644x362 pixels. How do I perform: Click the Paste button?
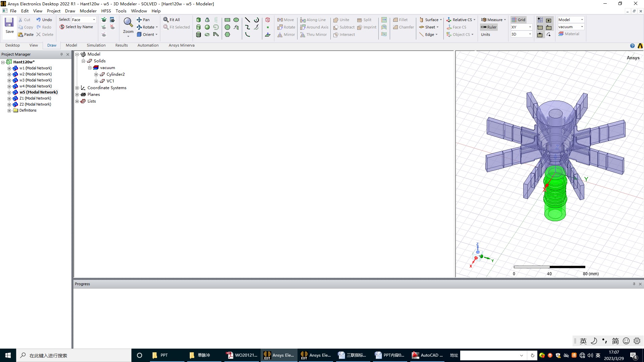click(x=26, y=35)
